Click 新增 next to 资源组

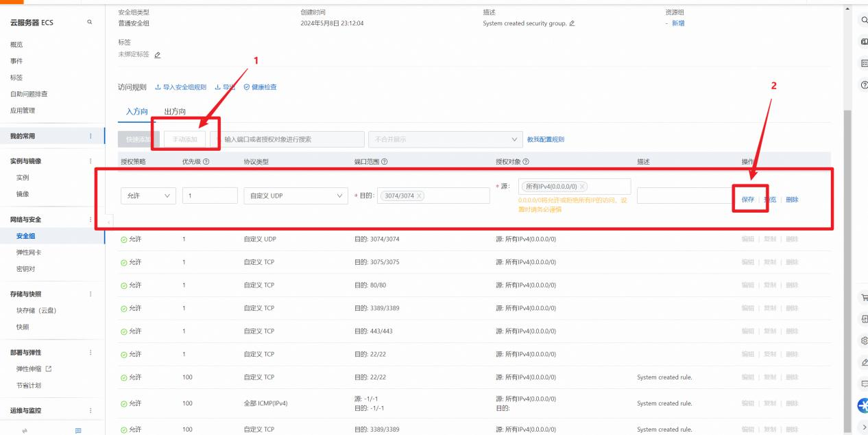point(678,23)
